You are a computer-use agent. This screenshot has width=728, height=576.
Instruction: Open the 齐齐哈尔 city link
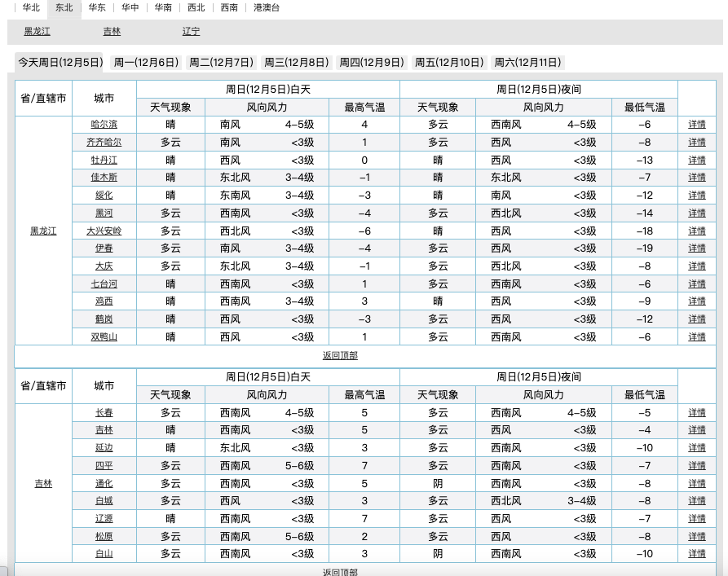point(104,143)
